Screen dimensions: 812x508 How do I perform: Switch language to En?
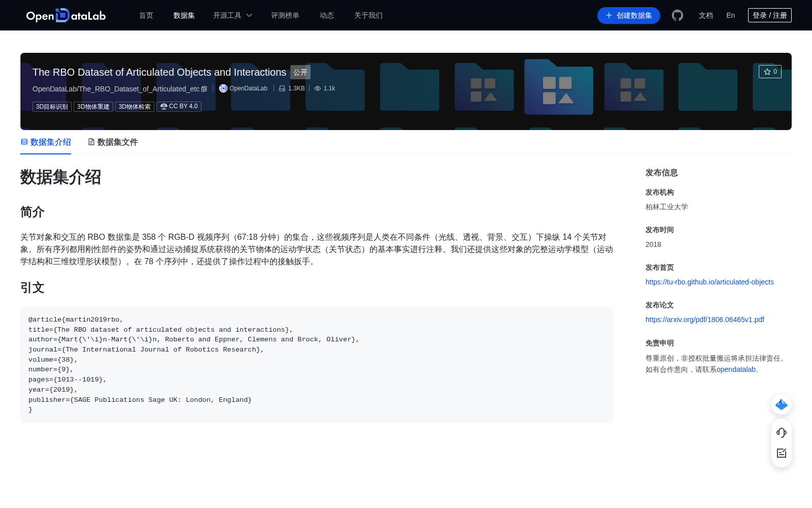click(731, 15)
